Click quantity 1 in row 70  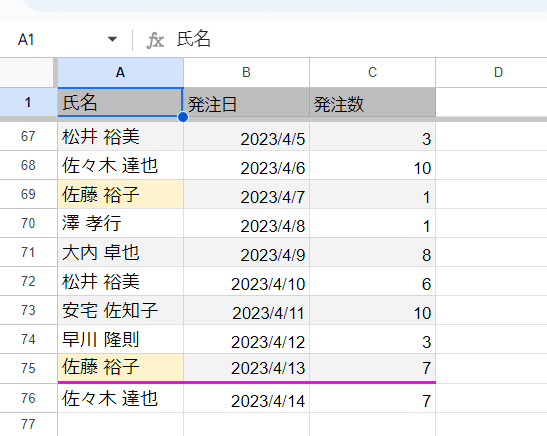click(x=373, y=223)
